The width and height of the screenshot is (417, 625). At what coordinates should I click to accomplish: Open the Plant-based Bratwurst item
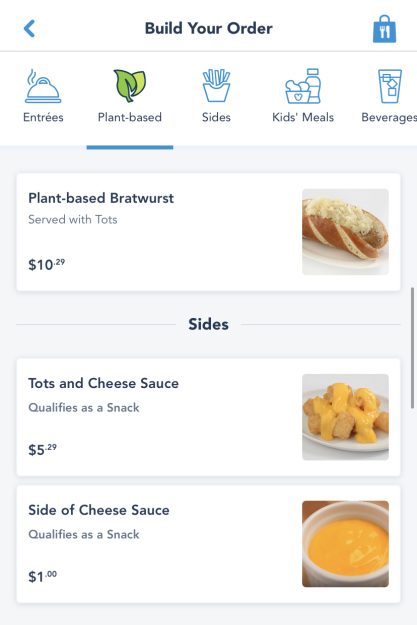(x=208, y=232)
